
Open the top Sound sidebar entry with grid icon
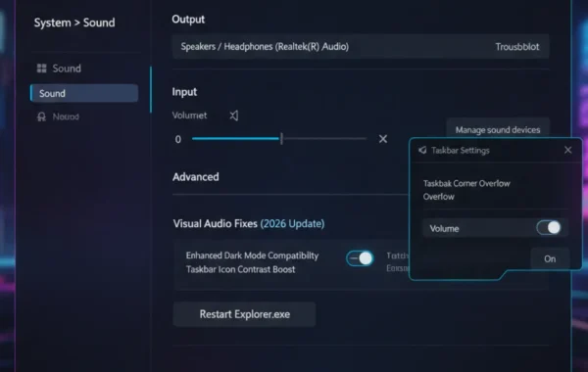coord(59,69)
